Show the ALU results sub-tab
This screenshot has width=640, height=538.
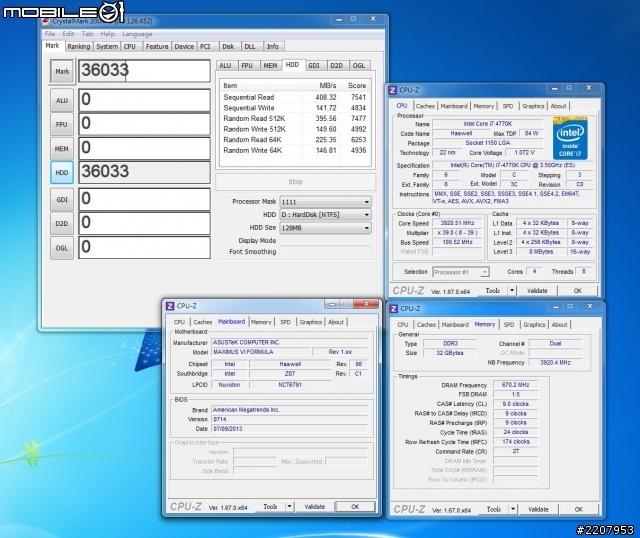(x=225, y=66)
